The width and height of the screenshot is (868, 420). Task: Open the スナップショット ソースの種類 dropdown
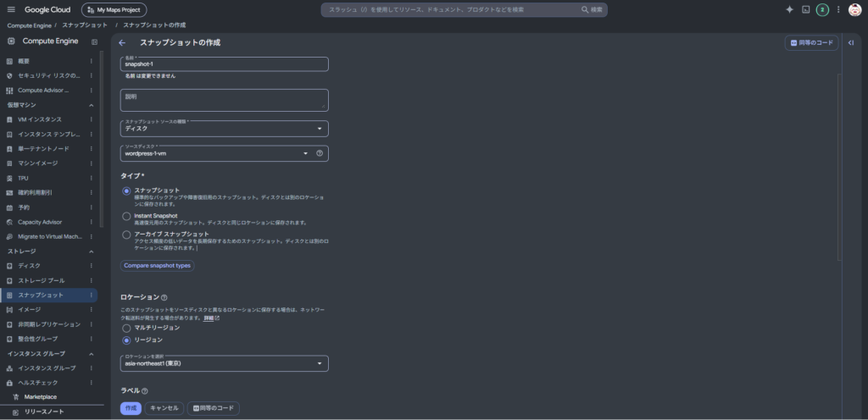[224, 129]
